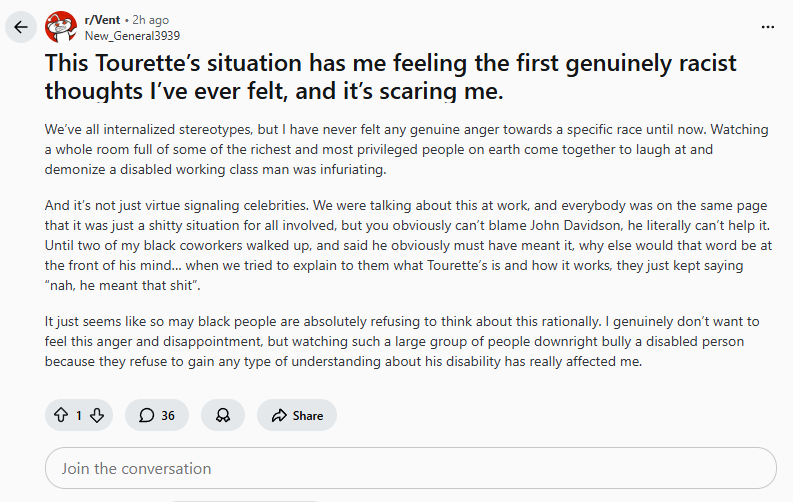
Task: Click the 2h ago timestamp
Action: pos(151,20)
